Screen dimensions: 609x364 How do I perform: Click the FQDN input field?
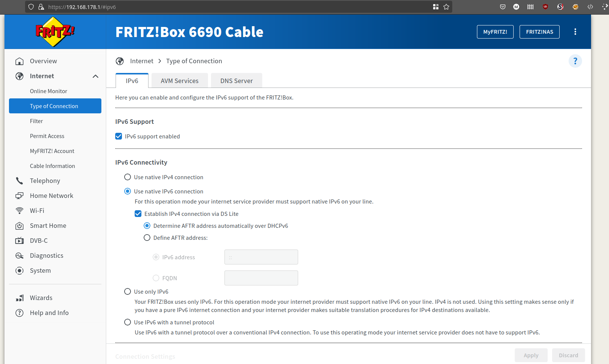(261, 278)
